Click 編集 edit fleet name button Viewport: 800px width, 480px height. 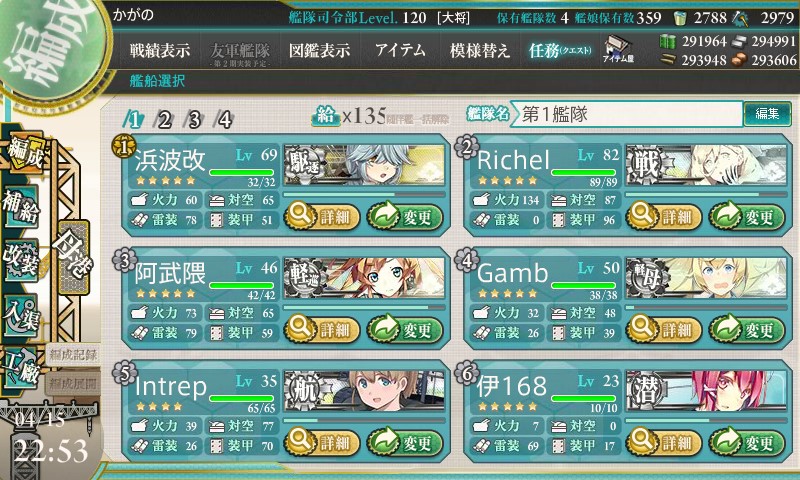click(x=767, y=114)
